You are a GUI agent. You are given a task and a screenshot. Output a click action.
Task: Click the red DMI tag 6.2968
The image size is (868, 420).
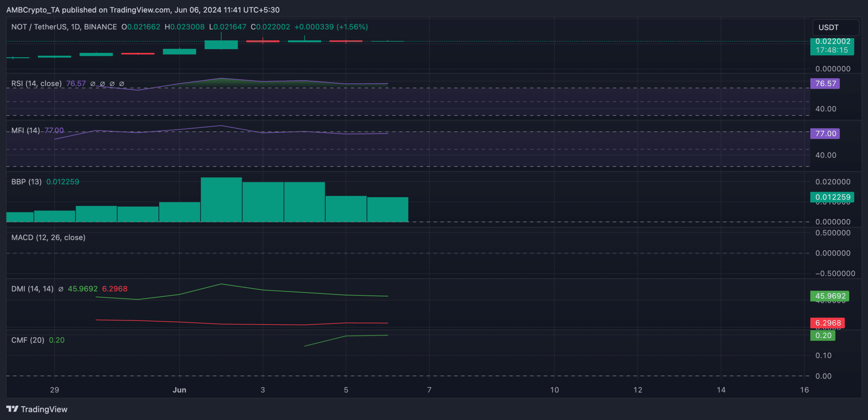click(827, 323)
